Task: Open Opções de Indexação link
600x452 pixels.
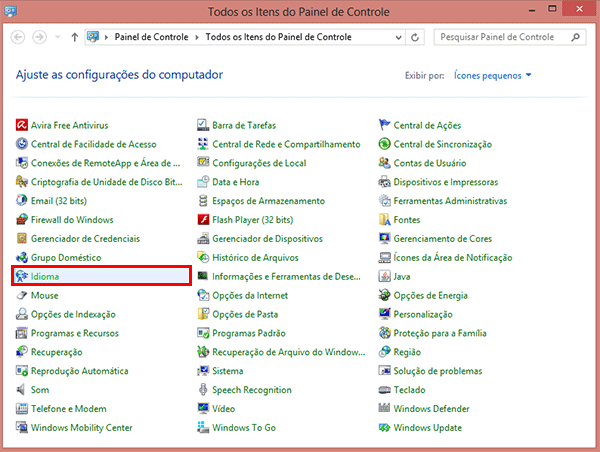Action: [x=73, y=314]
